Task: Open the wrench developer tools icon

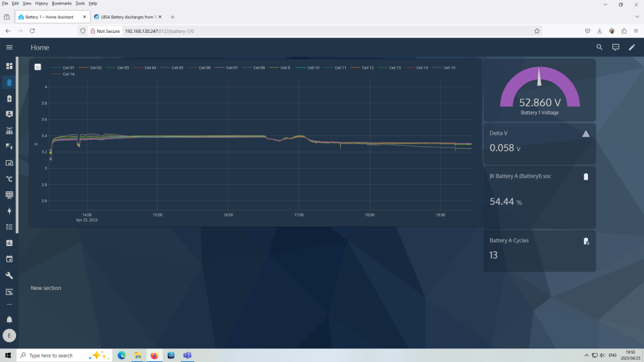Action: (x=10, y=275)
